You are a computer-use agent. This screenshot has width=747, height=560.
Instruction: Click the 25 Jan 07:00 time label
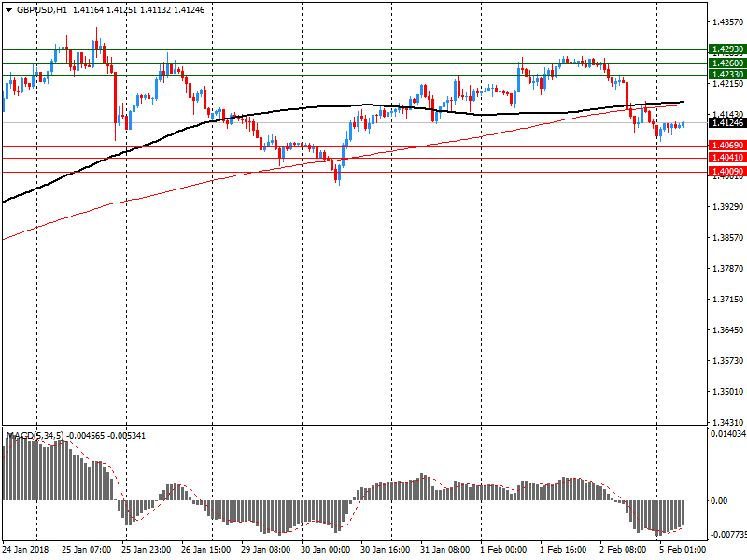click(x=86, y=550)
